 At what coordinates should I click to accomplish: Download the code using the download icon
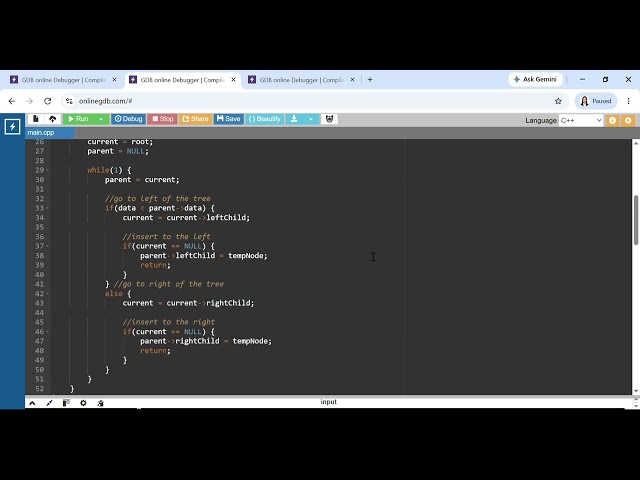294,119
